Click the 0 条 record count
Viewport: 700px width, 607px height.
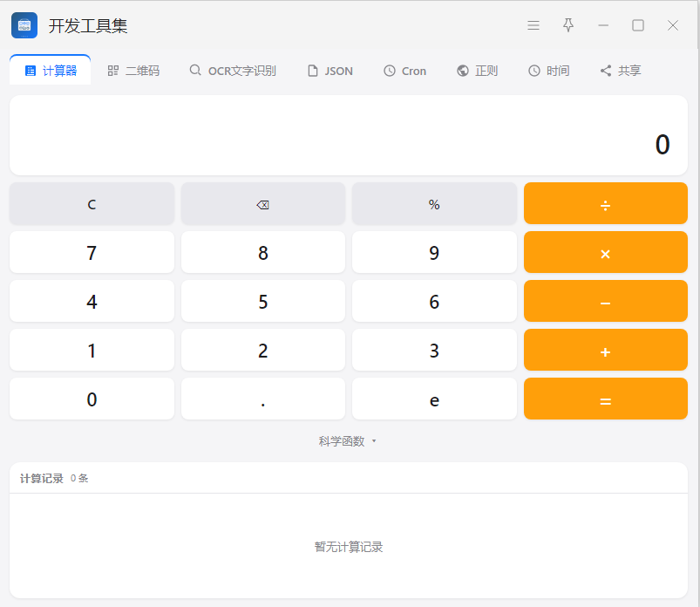[79, 479]
